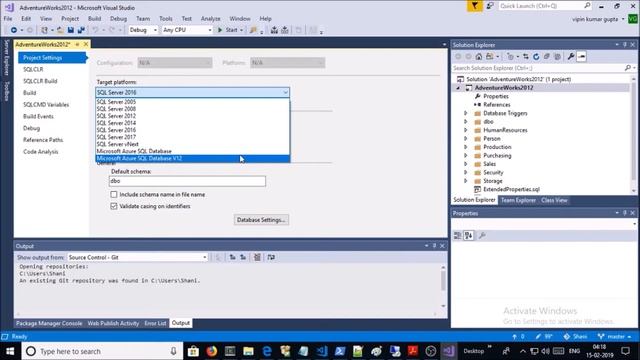Switch to the Error List tab

(x=155, y=323)
